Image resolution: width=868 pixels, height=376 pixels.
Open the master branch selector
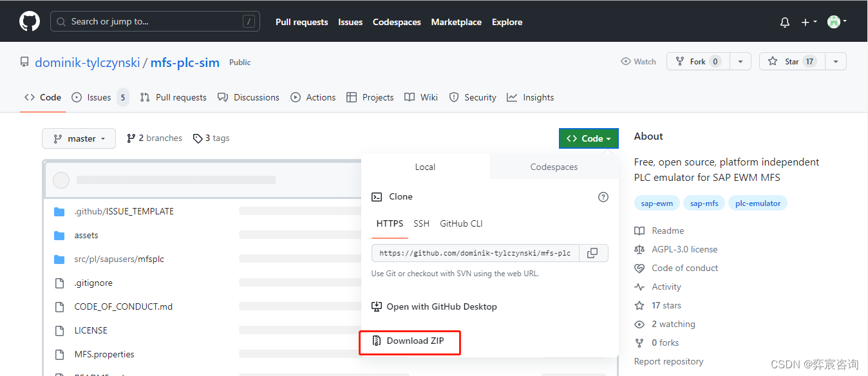point(79,138)
